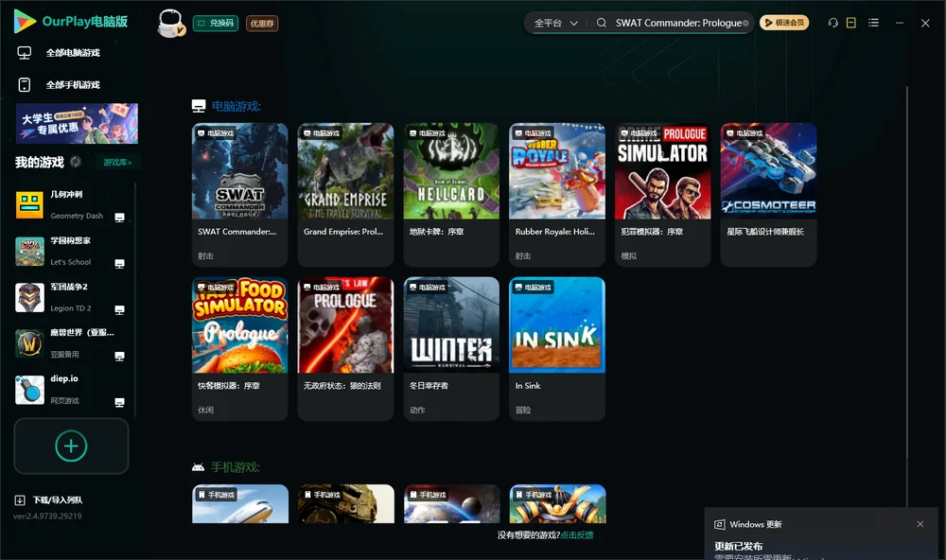Click the plus add game button
946x560 pixels.
(x=71, y=446)
